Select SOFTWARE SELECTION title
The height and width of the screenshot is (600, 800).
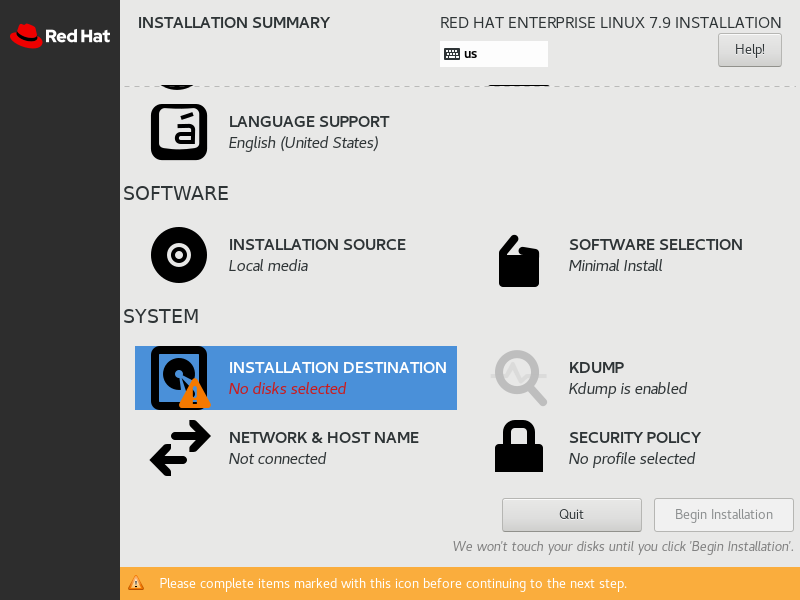[656, 245]
